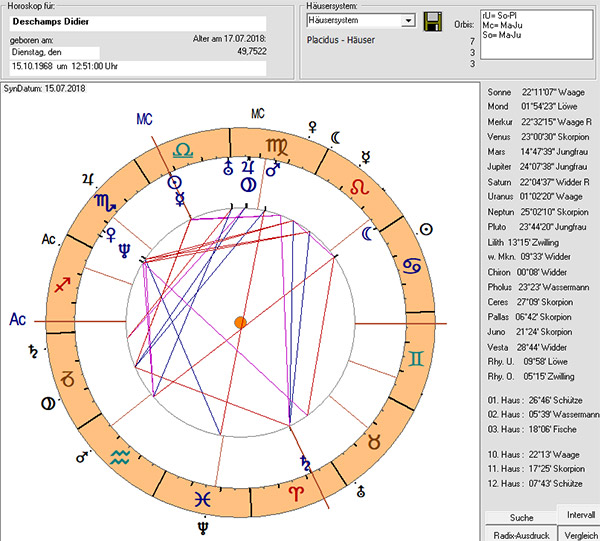Click the Placidus - Häuser label
600x541 pixels.
(x=341, y=40)
